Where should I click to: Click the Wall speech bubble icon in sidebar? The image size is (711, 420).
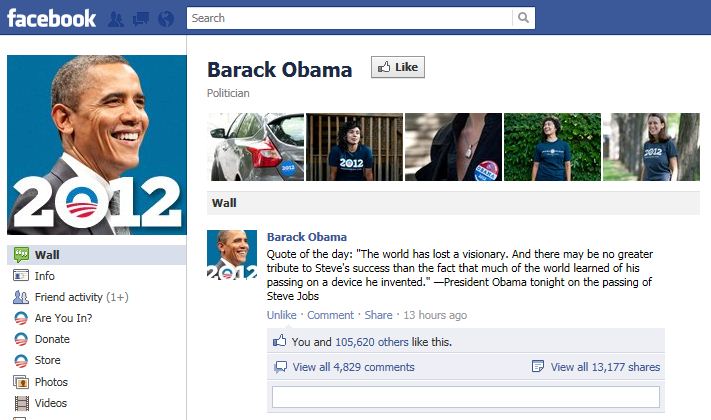click(x=21, y=255)
